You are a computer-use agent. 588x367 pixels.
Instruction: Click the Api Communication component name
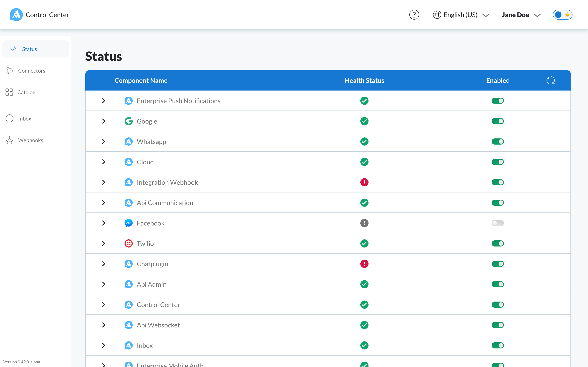coord(165,203)
